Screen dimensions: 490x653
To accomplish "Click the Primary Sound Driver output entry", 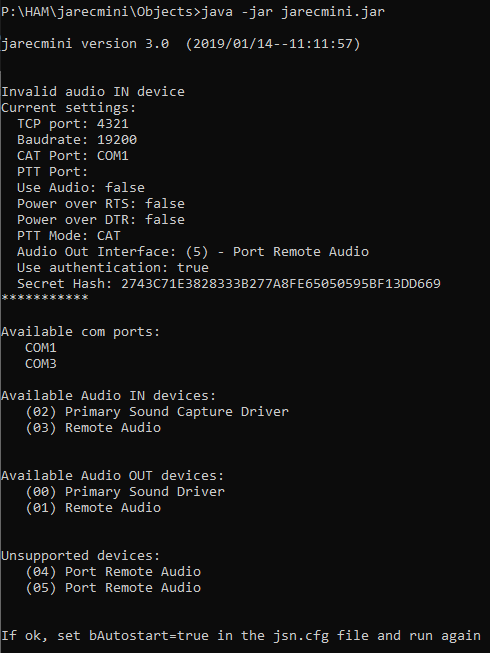I will (125, 491).
